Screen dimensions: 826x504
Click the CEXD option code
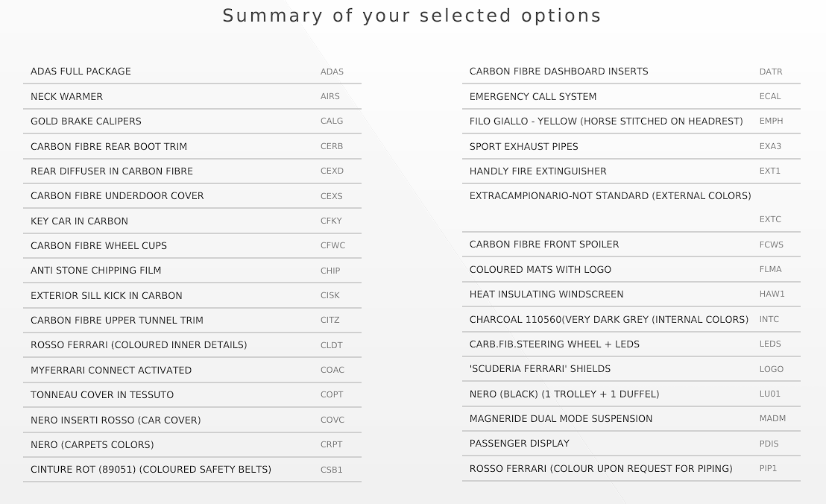tap(332, 171)
